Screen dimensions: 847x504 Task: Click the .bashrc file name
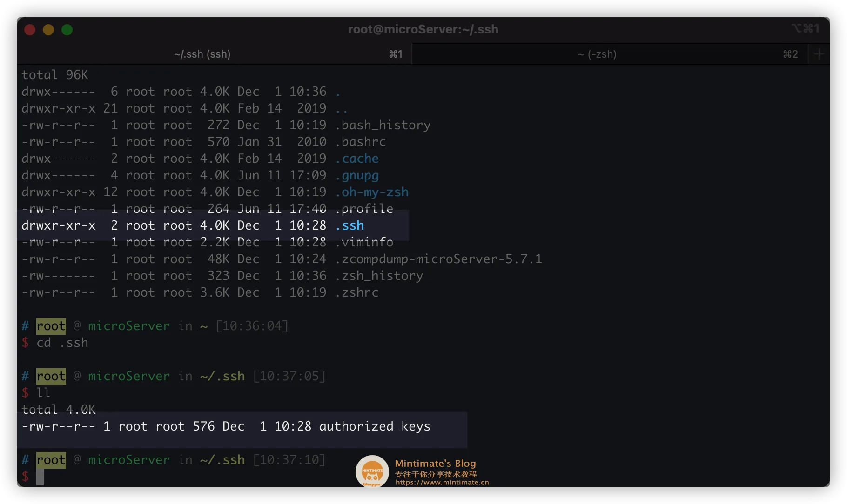(361, 142)
